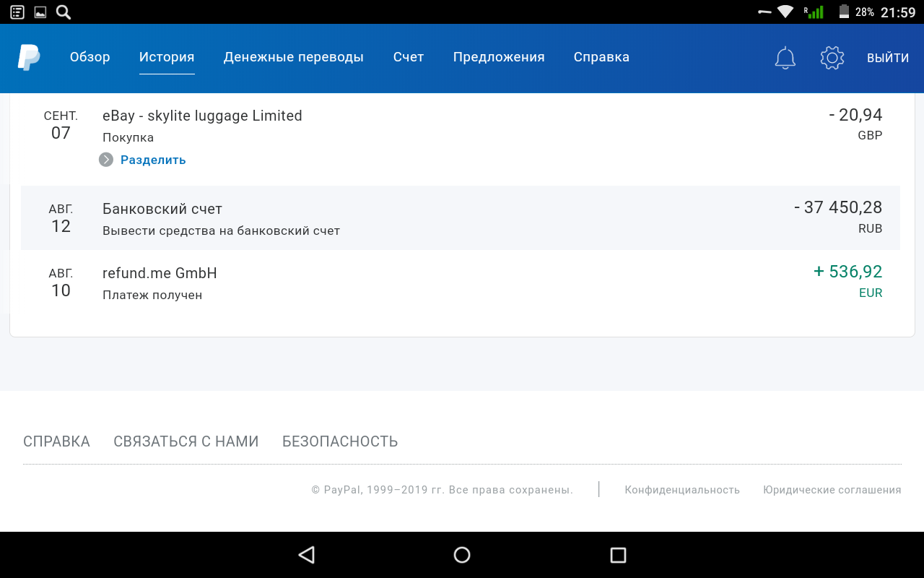Tap the clock showing 21:59
This screenshot has height=578, width=924.
pos(898,12)
